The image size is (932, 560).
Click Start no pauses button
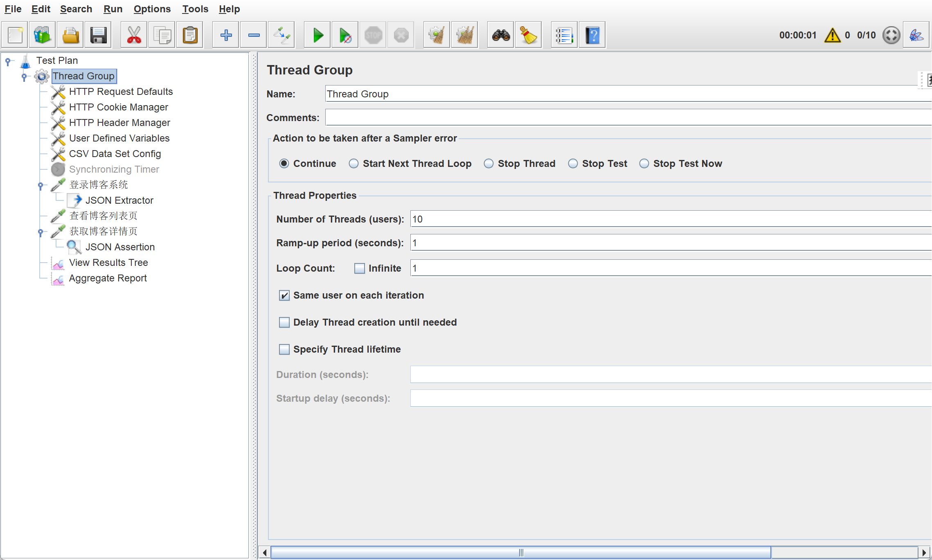coord(345,35)
